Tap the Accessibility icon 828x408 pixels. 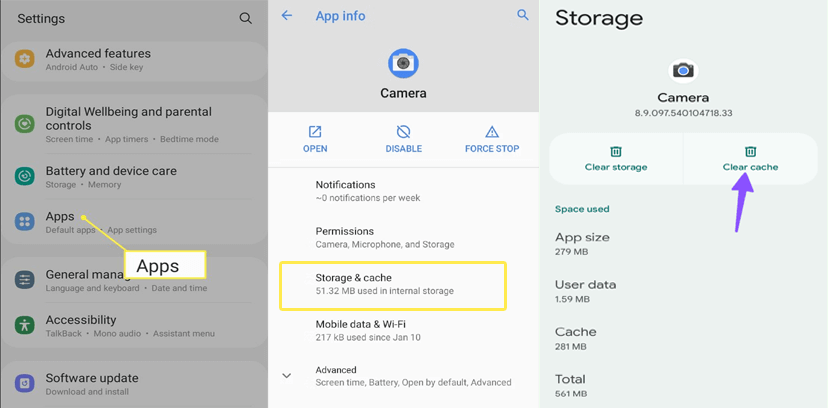point(25,326)
